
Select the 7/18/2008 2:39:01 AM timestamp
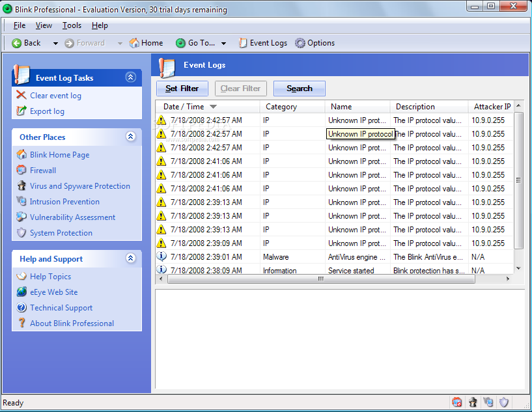click(206, 257)
